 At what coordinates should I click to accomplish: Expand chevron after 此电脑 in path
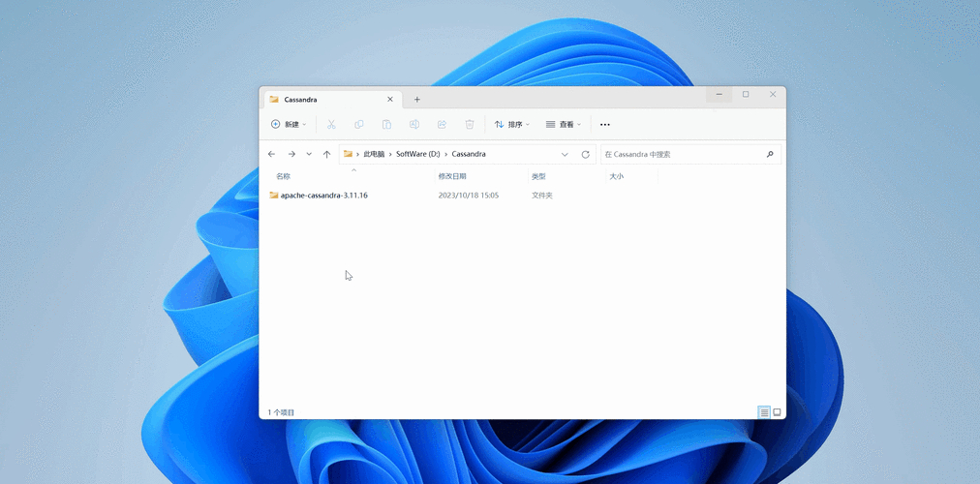[390, 154]
